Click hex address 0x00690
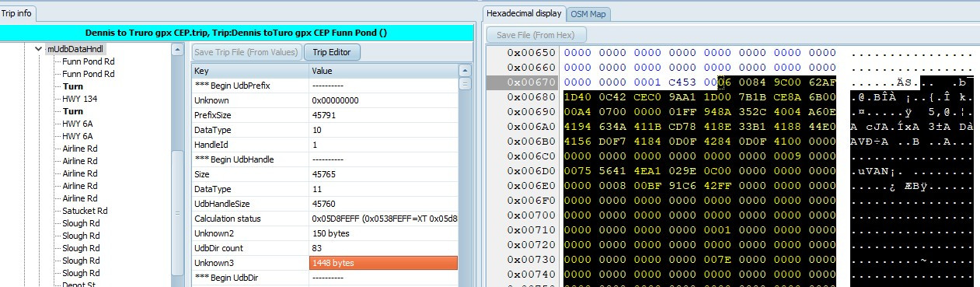The image size is (980, 287). [x=532, y=112]
